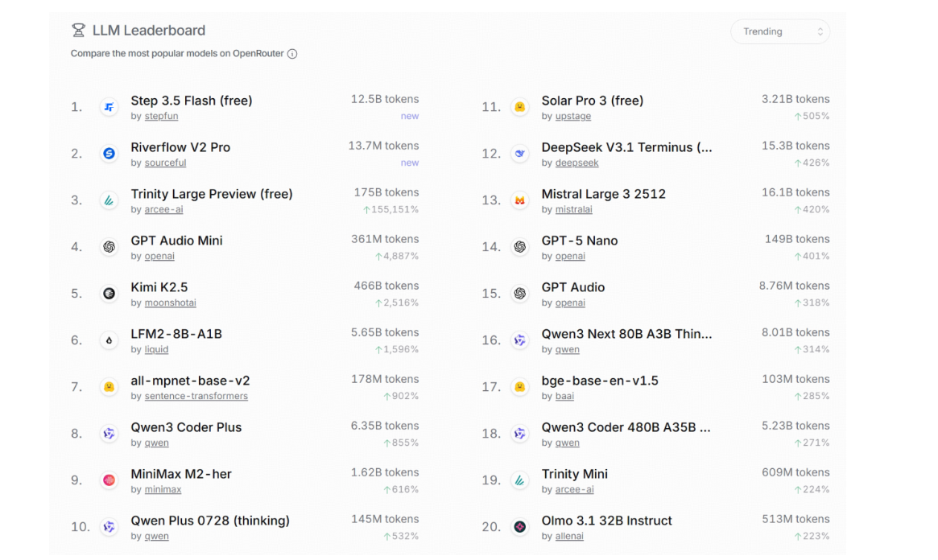Open the Qwen3 Coder Plus model
The width and height of the screenshot is (938, 560).
pos(186,427)
